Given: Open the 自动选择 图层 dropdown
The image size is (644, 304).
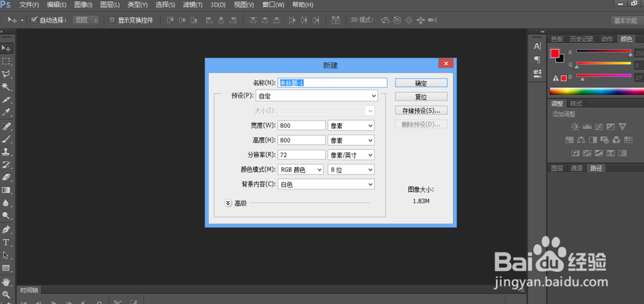Looking at the screenshot, I should tap(86, 20).
